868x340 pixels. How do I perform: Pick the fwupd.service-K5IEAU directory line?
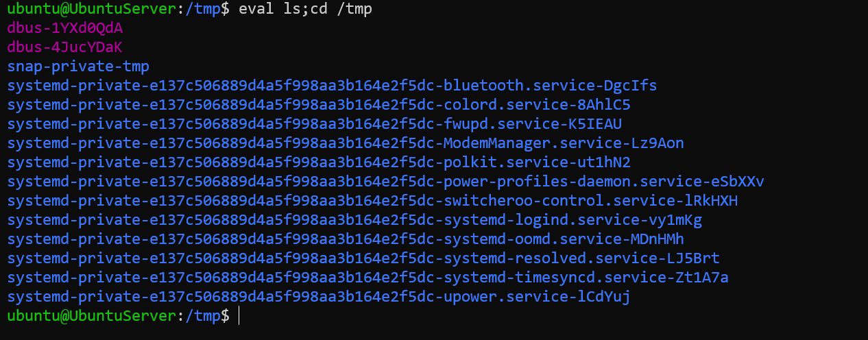click(x=315, y=125)
